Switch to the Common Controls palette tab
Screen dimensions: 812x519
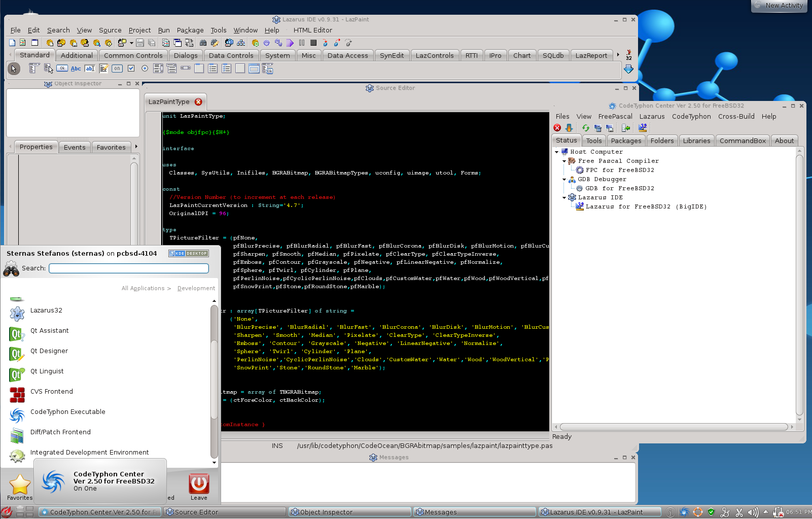pos(133,55)
